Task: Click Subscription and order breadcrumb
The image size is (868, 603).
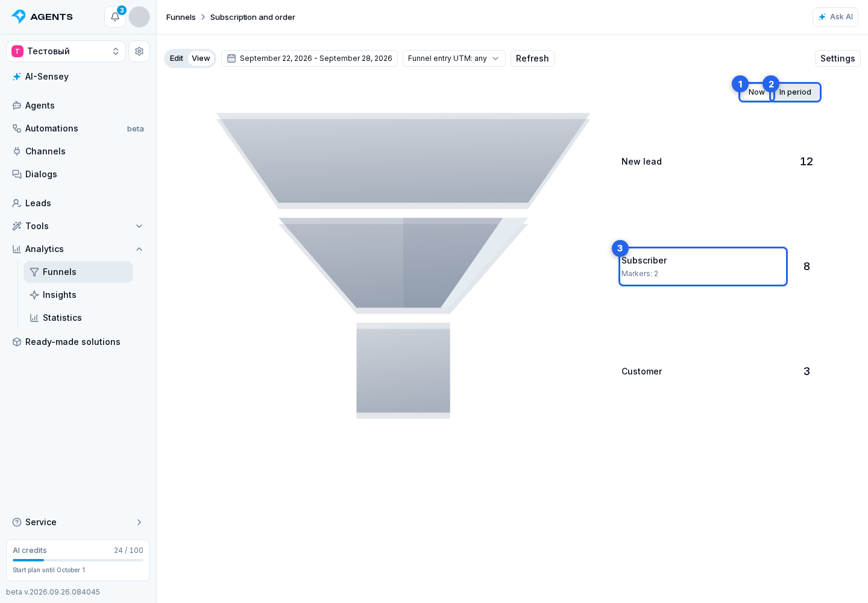Action: (253, 17)
